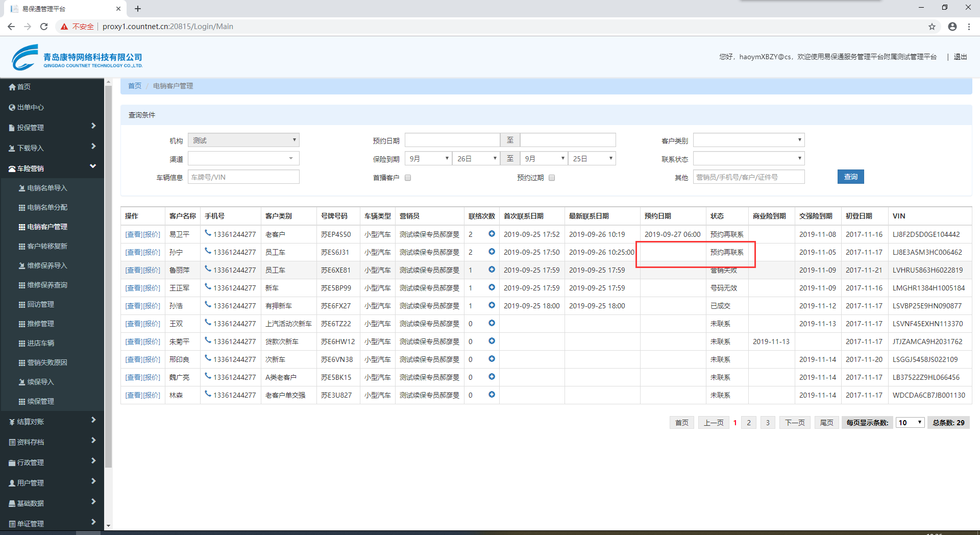The width and height of the screenshot is (980, 535).
Task: Open 电销名单分配 in the sidebar
Action: 47,207
